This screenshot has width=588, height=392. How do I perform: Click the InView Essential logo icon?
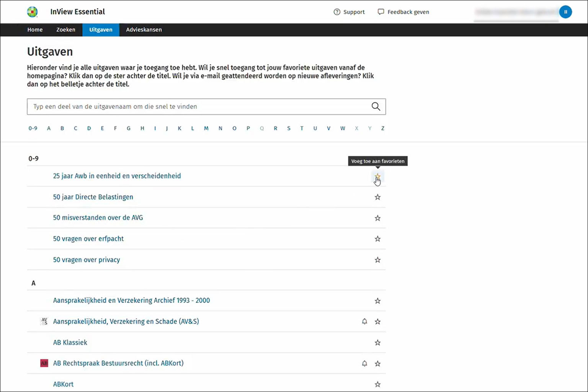coord(33,12)
